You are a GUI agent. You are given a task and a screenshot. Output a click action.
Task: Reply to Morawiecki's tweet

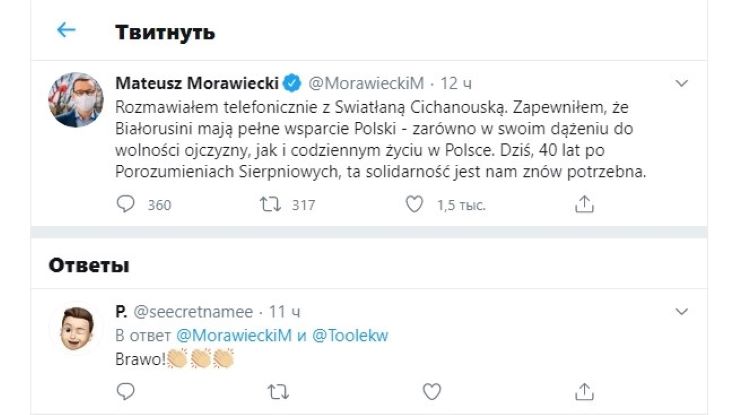pos(126,204)
